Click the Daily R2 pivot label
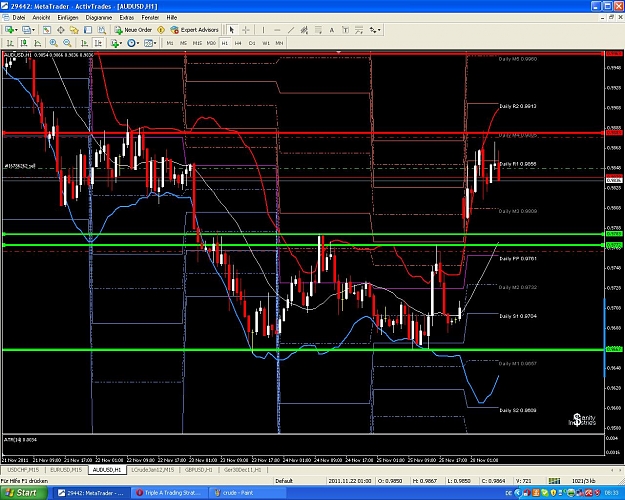 518,106
